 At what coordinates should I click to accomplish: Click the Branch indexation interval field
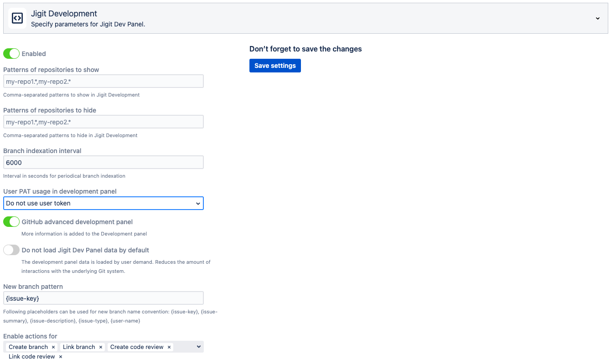pos(103,163)
